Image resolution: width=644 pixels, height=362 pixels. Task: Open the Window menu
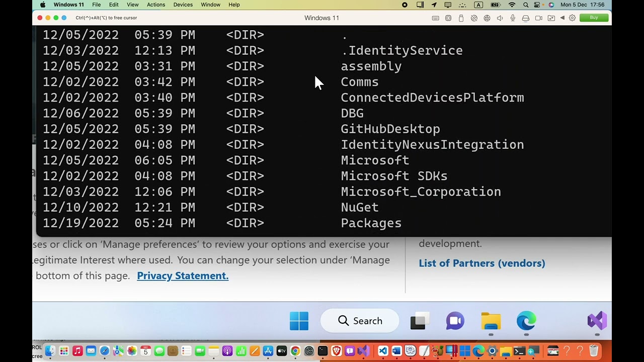[210, 5]
